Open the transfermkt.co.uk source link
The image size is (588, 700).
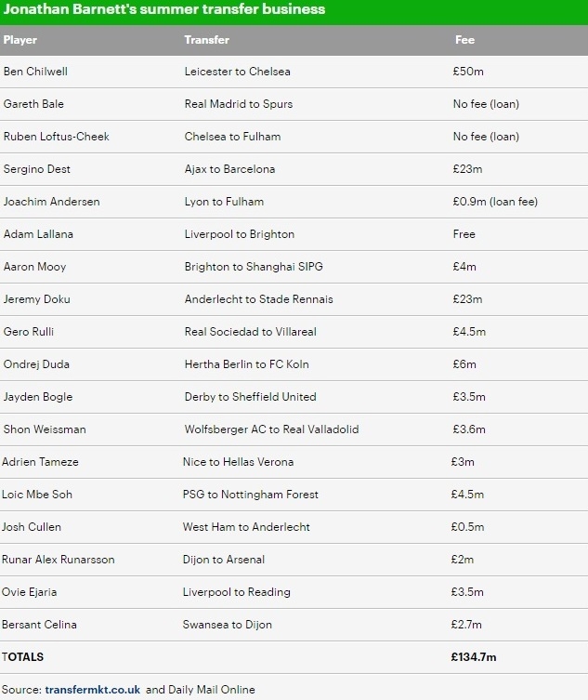[x=92, y=690]
